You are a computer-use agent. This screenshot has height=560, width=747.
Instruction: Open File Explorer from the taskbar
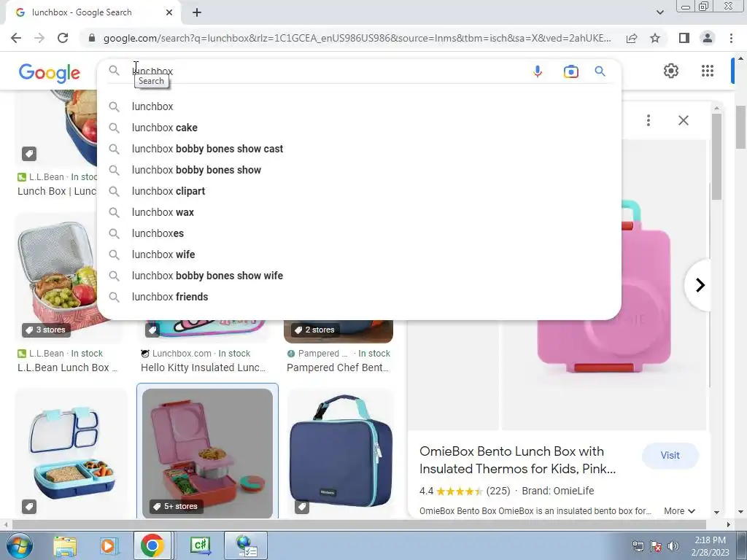click(65, 545)
